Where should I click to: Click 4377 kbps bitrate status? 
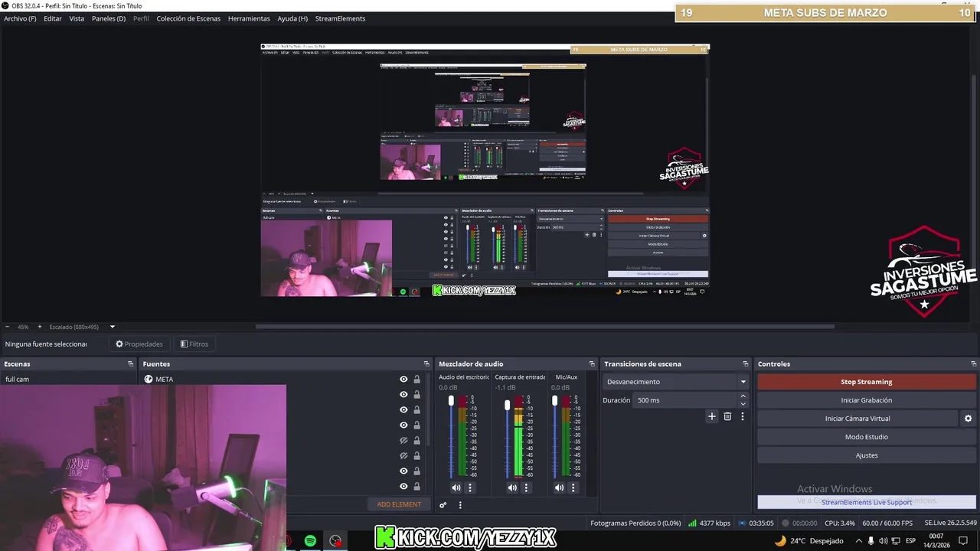coord(710,523)
